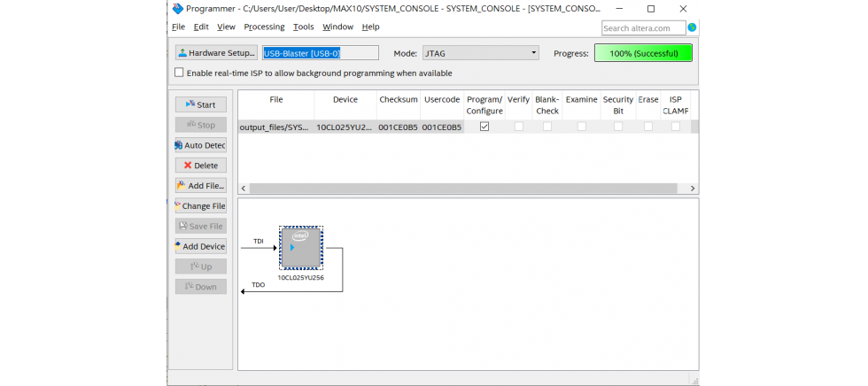Viewport: 868px width, 386px height.
Task: Select the 10CL025YU256 chip in the chain diagram
Action: point(300,247)
